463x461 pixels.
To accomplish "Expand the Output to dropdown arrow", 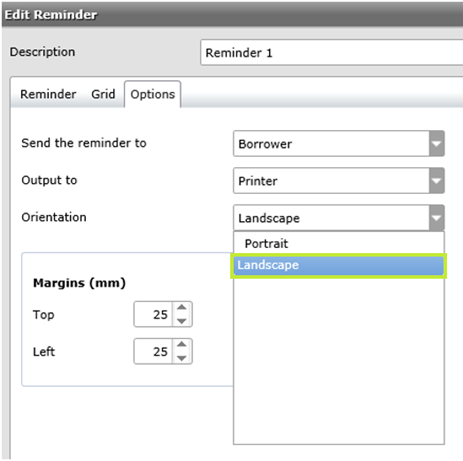I will click(x=437, y=181).
